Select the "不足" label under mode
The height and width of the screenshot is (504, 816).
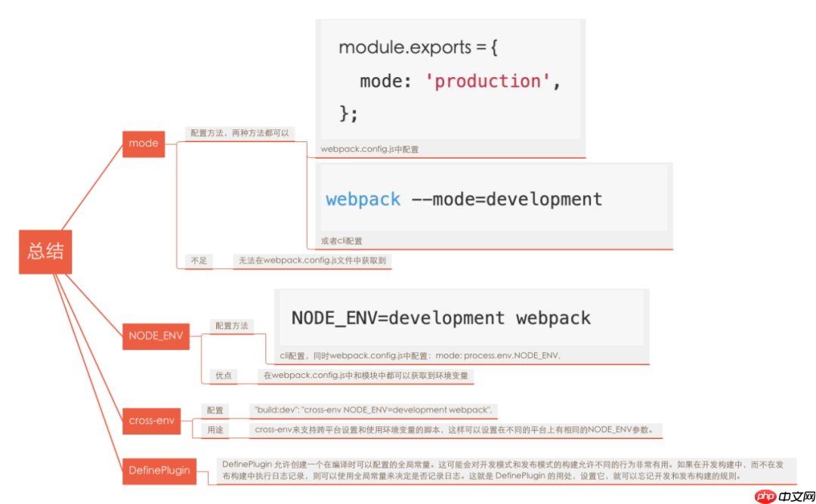(x=199, y=260)
